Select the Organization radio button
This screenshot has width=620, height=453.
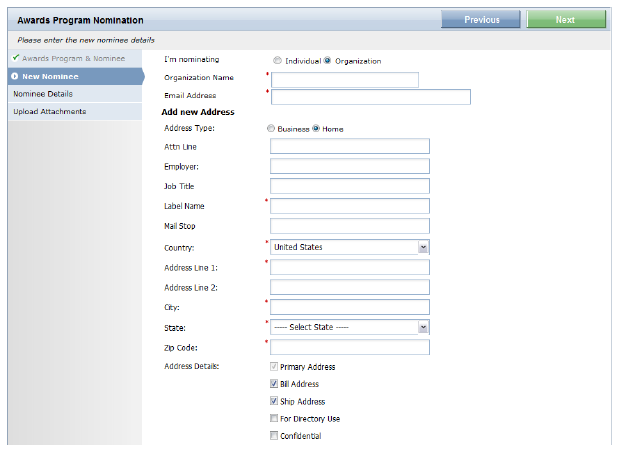327,61
